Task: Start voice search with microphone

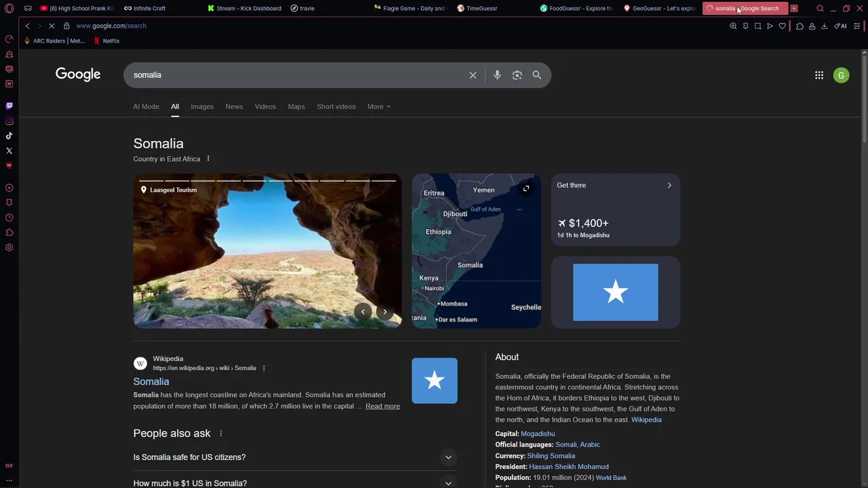Action: point(497,75)
